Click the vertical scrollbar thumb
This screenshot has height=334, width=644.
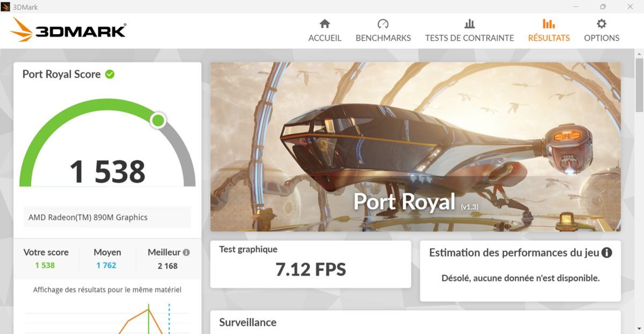pyautogui.click(x=639, y=85)
